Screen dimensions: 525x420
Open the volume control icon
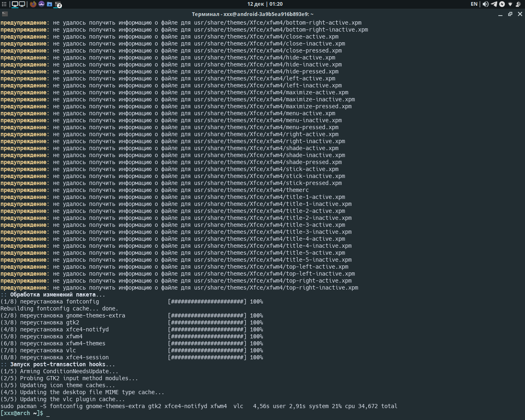pos(486,4)
